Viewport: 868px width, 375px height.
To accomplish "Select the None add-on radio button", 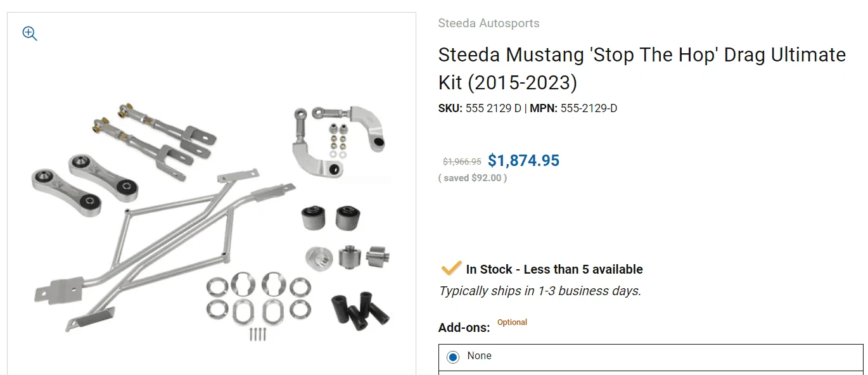I will (x=452, y=357).
